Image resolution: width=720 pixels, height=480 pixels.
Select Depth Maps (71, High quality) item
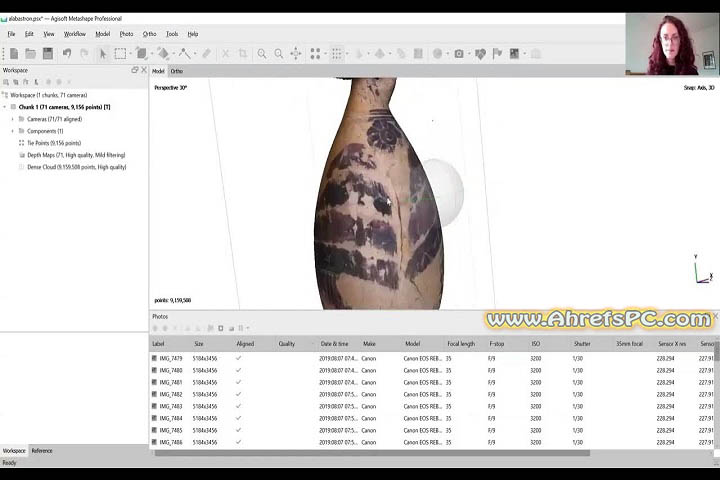76,155
